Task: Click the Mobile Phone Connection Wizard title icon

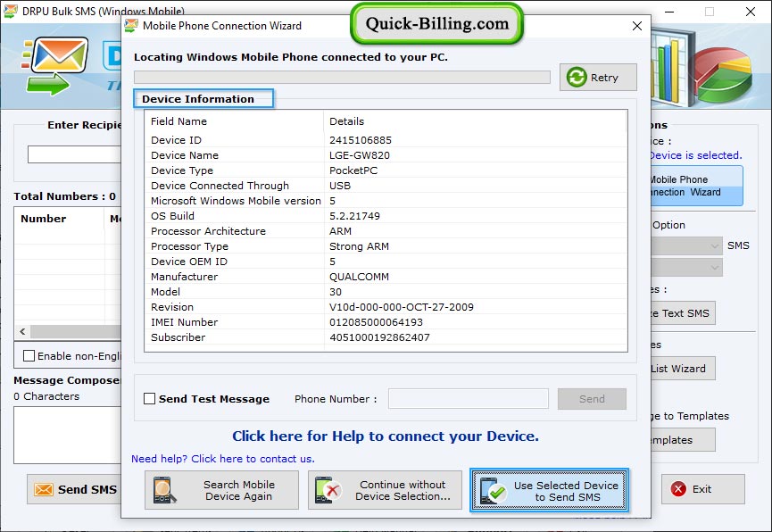Action: [131, 26]
